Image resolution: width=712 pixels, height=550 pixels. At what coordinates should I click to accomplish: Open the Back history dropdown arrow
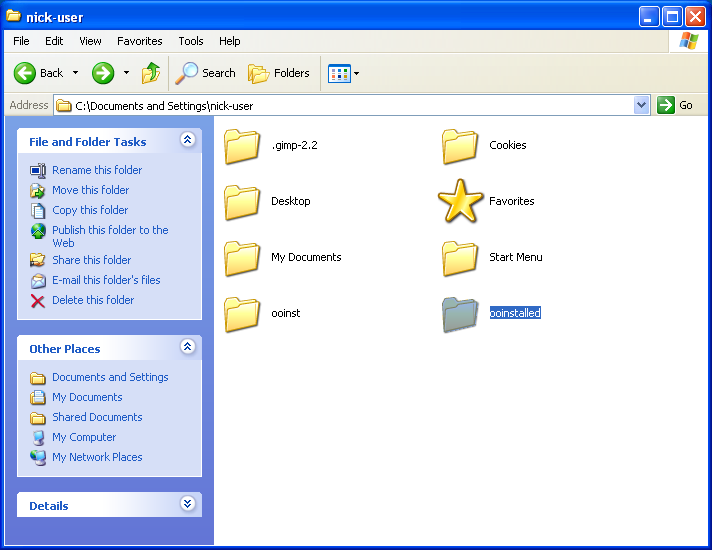75,73
